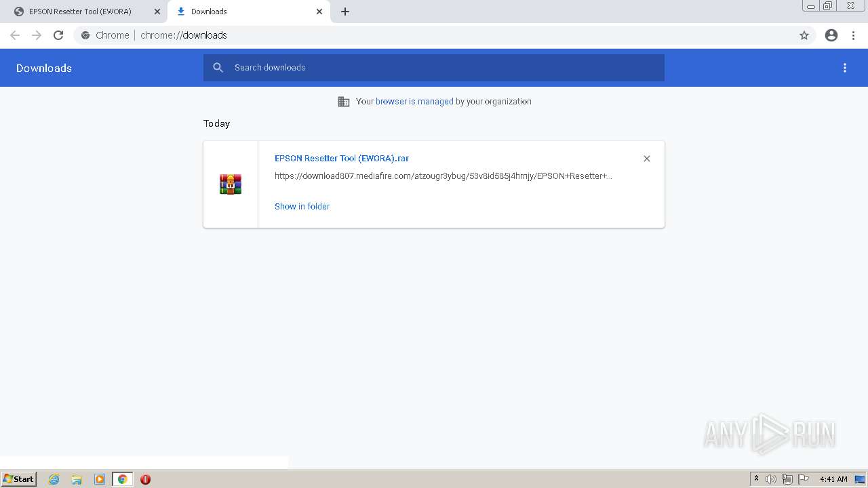Screen dimensions: 868x488
Task: Open the red Opera-style taskbar icon
Action: (145, 479)
